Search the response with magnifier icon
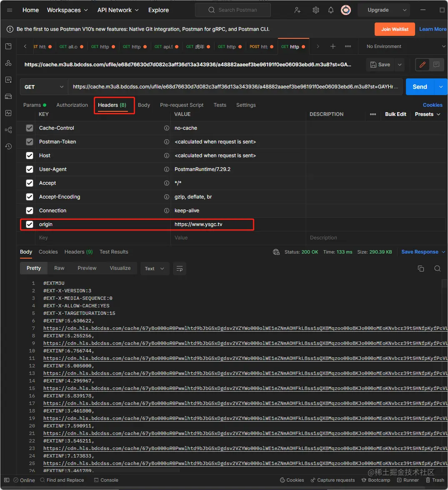The width and height of the screenshot is (448, 490). click(x=438, y=269)
